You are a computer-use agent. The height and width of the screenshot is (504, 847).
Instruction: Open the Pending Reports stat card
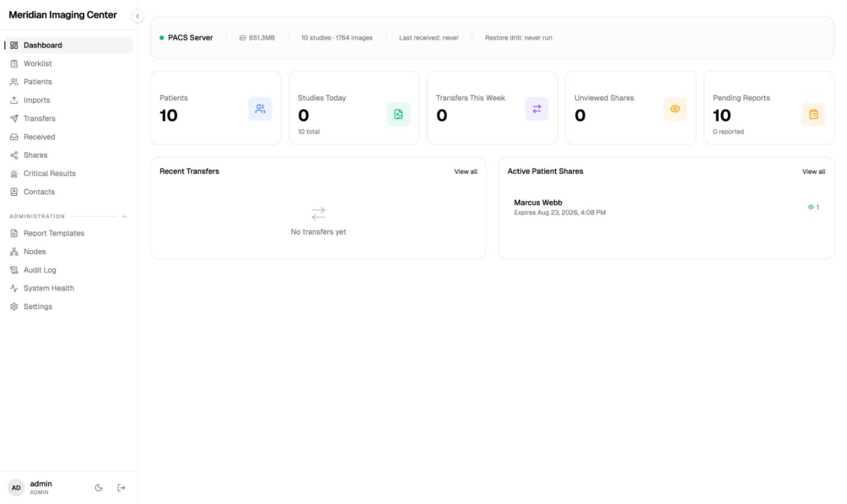click(x=769, y=108)
